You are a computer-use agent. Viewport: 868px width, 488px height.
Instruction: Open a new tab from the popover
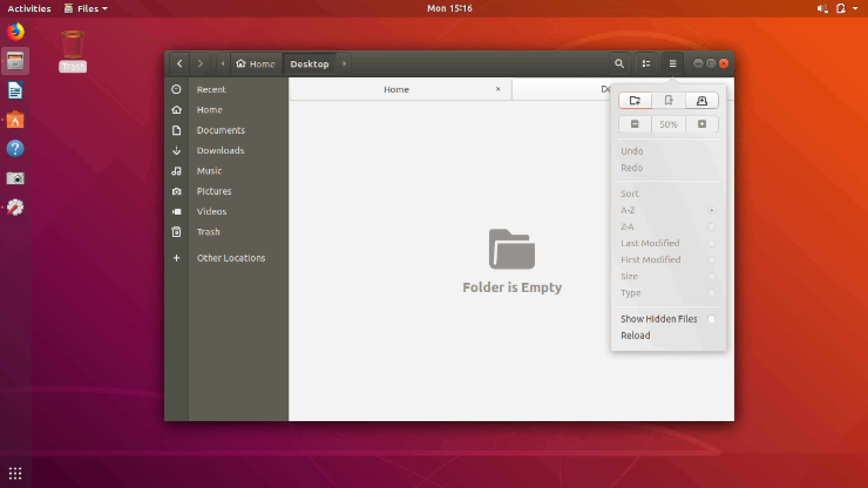coord(702,100)
